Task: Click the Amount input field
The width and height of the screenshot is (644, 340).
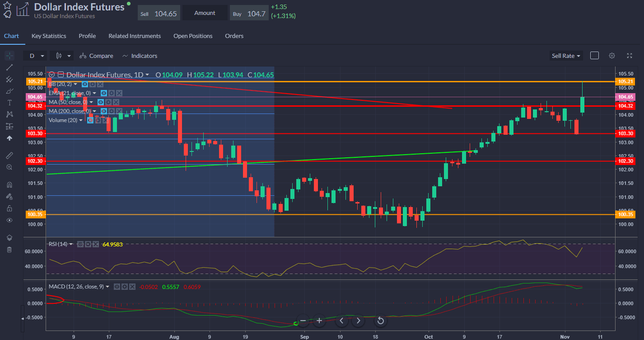Action: (205, 13)
